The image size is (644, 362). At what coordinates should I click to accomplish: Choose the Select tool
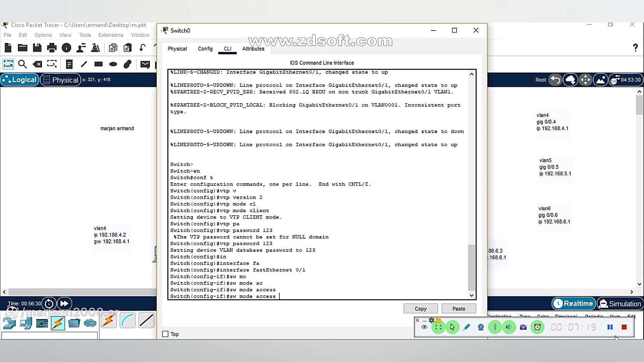pyautogui.click(x=8, y=64)
